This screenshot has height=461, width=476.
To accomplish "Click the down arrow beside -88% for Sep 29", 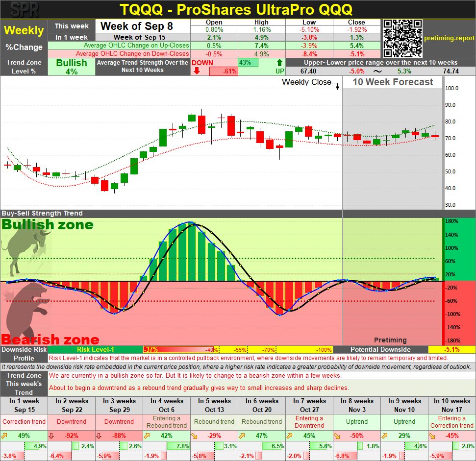I will 99,436.
